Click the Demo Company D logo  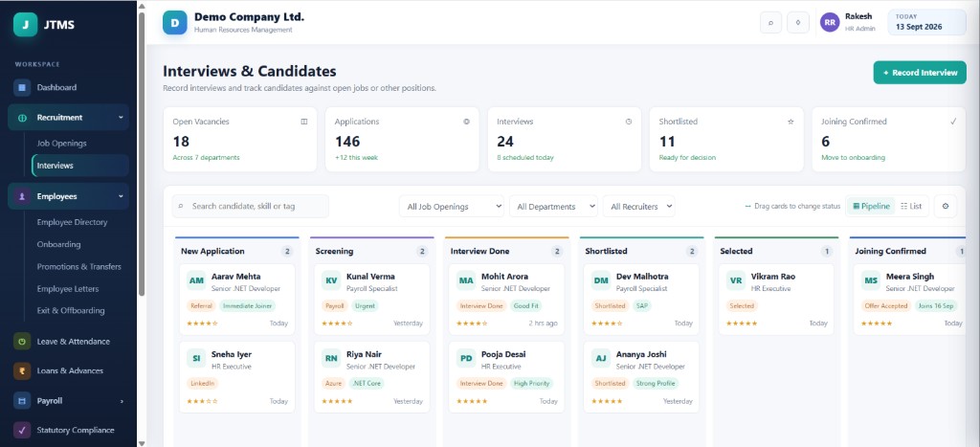tap(175, 23)
